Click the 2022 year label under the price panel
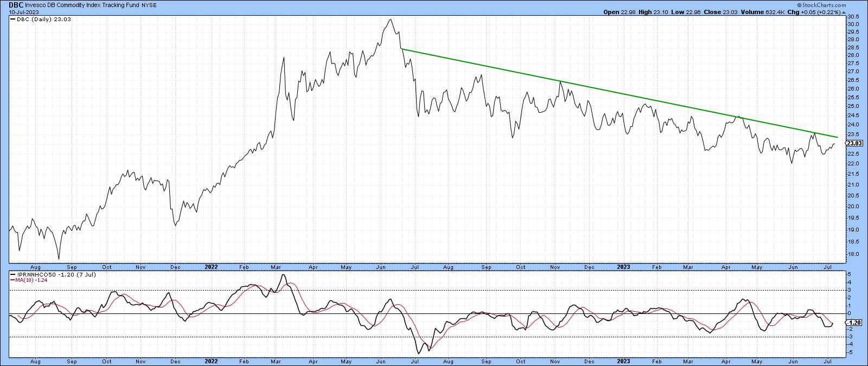 210,267
